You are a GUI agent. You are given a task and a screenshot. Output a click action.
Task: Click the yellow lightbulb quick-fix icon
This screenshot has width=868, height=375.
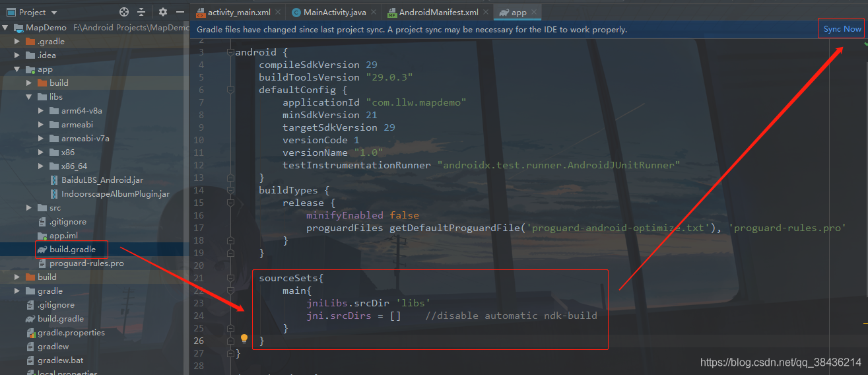tap(244, 339)
